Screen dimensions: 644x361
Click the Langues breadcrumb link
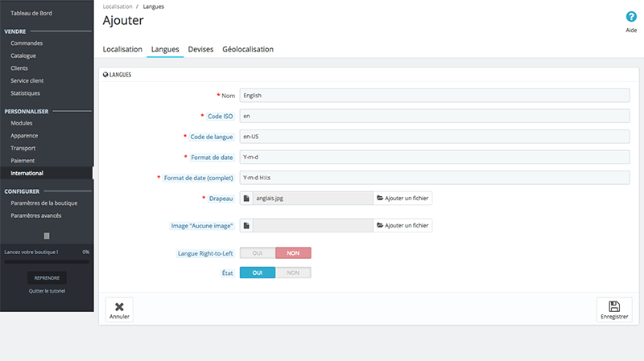[x=153, y=6]
